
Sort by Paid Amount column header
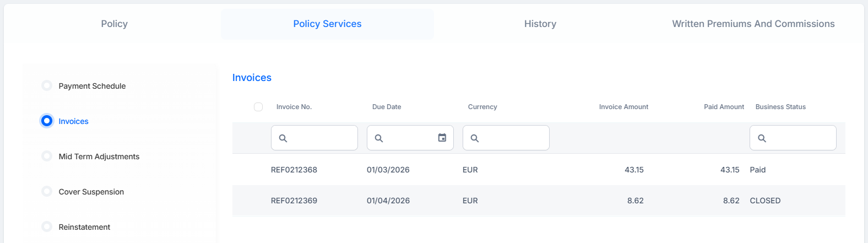(x=724, y=107)
